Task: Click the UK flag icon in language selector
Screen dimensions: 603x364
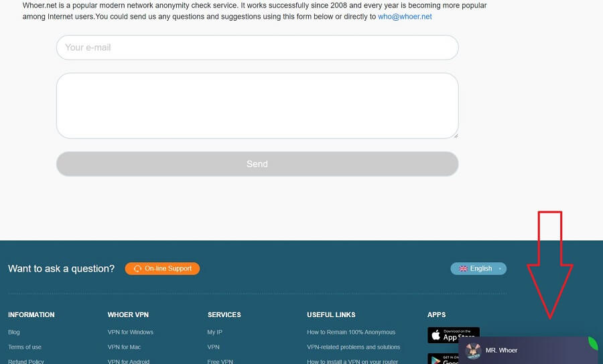Action: (x=463, y=269)
